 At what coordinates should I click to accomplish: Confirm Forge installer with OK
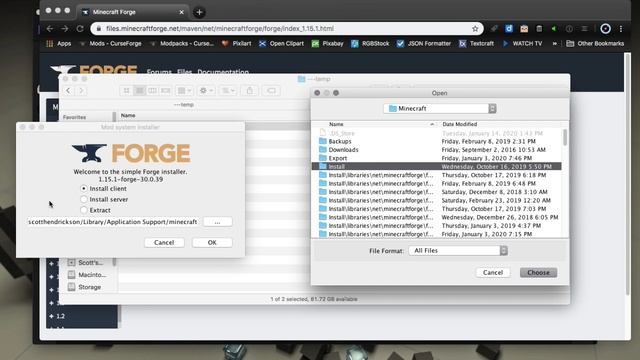click(212, 242)
